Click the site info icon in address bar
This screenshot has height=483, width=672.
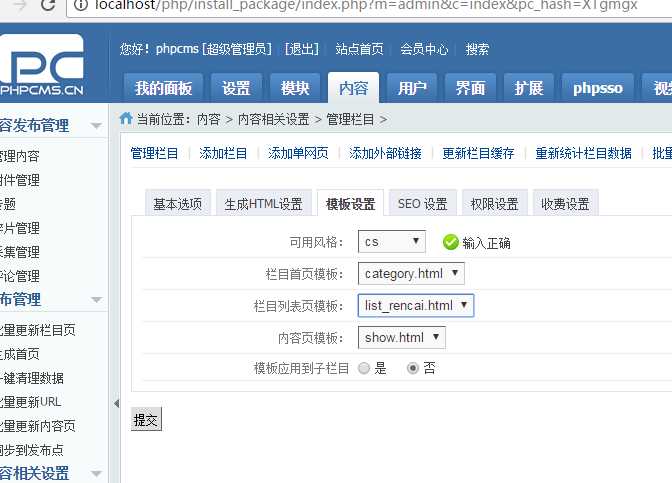coord(81,5)
